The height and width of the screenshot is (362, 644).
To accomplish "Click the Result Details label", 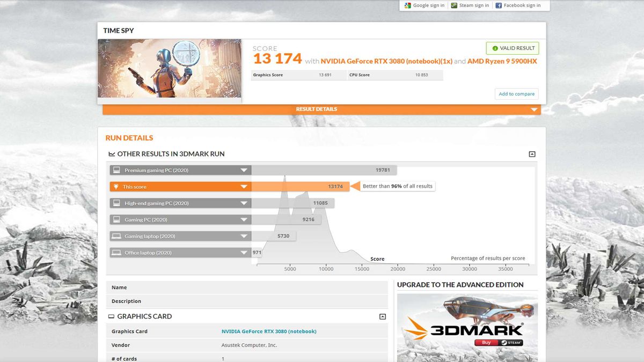I will click(317, 109).
